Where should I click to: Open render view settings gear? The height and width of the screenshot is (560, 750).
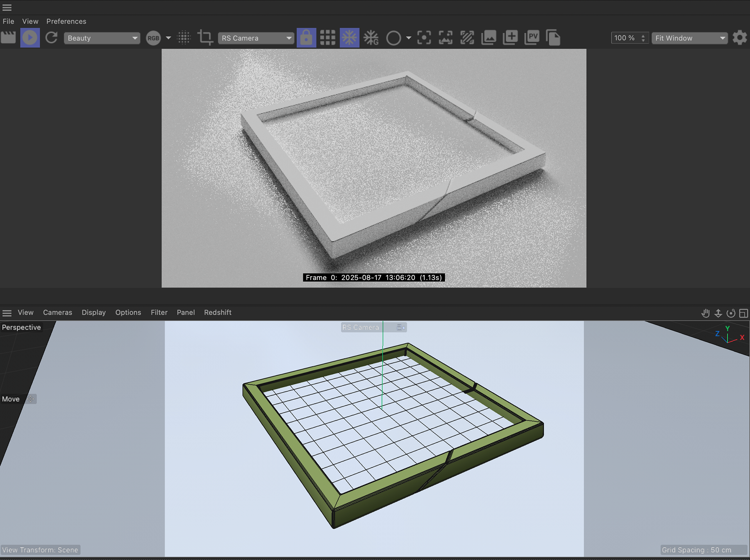(x=739, y=38)
